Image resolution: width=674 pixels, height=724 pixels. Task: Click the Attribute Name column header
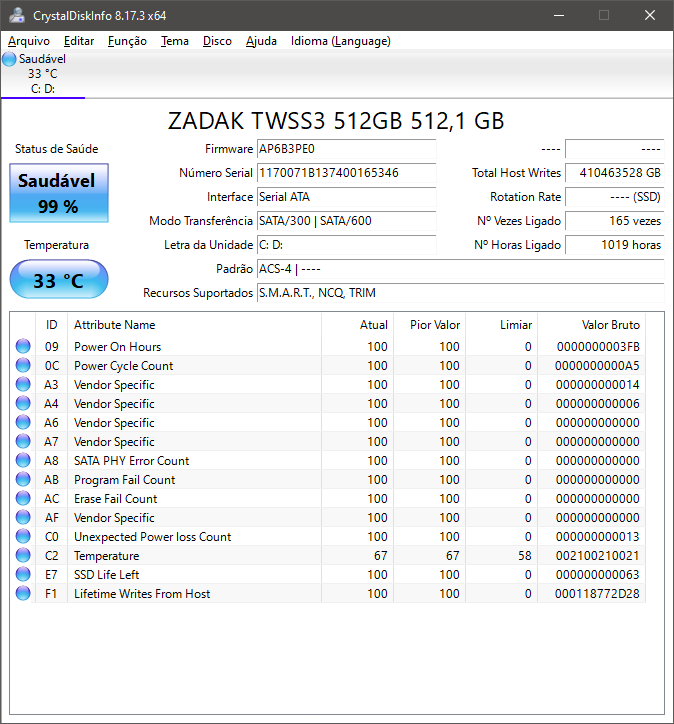(x=194, y=325)
